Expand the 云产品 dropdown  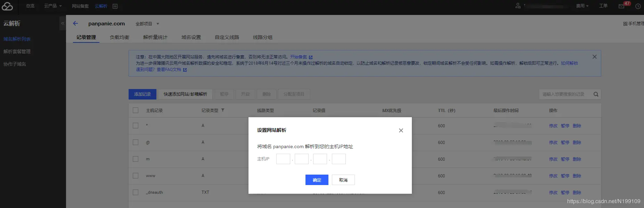pyautogui.click(x=53, y=6)
